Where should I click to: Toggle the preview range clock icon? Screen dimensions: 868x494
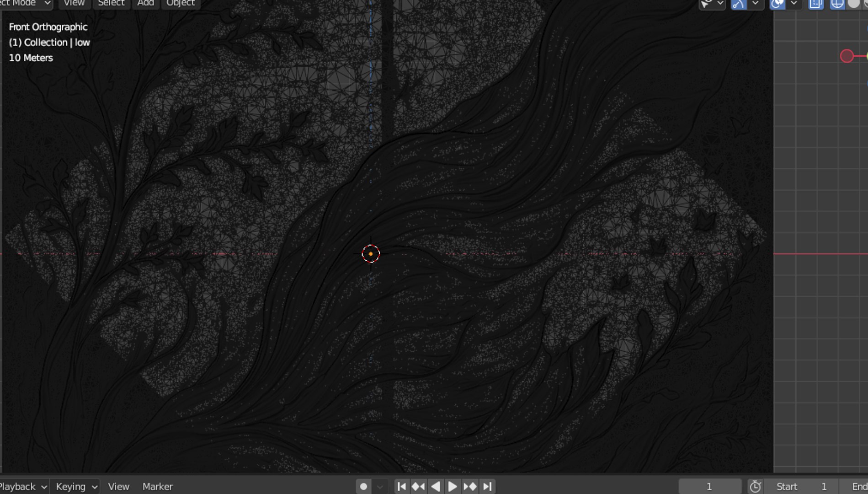pyautogui.click(x=755, y=486)
